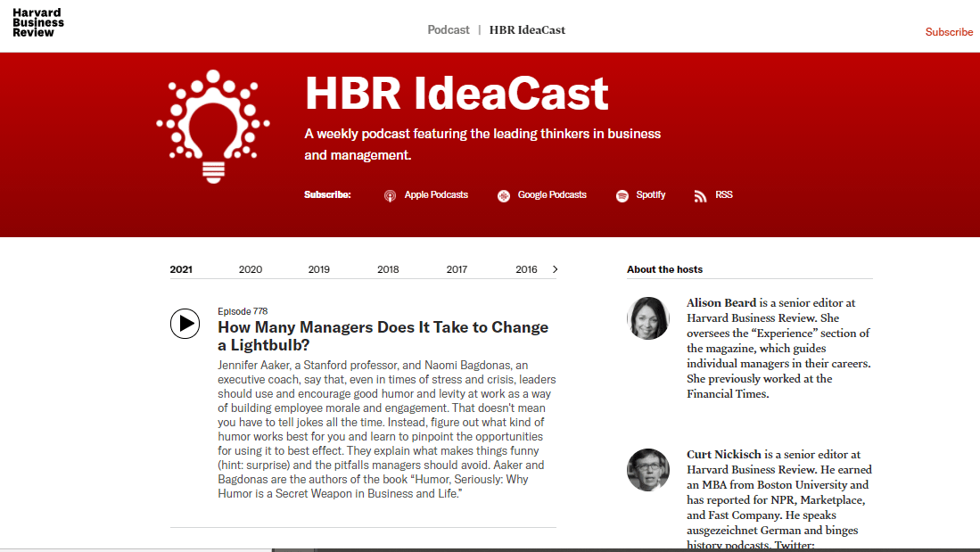The height and width of the screenshot is (552, 980).
Task: Click the Spotify icon
Action: click(622, 195)
